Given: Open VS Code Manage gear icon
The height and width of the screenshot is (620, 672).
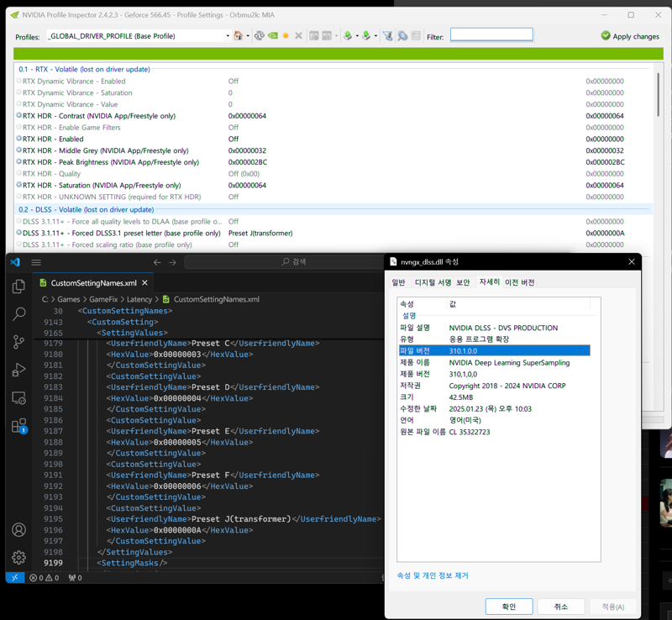Looking at the screenshot, I should tap(18, 557).
